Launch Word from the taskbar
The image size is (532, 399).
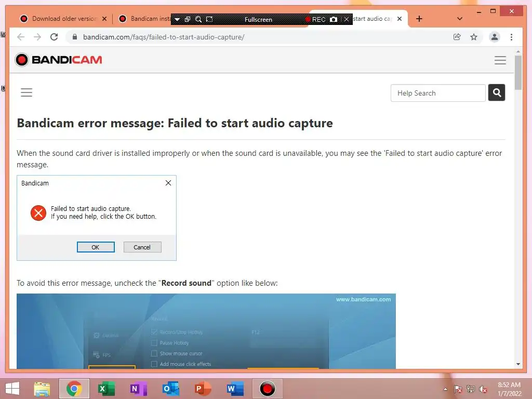tap(235, 389)
